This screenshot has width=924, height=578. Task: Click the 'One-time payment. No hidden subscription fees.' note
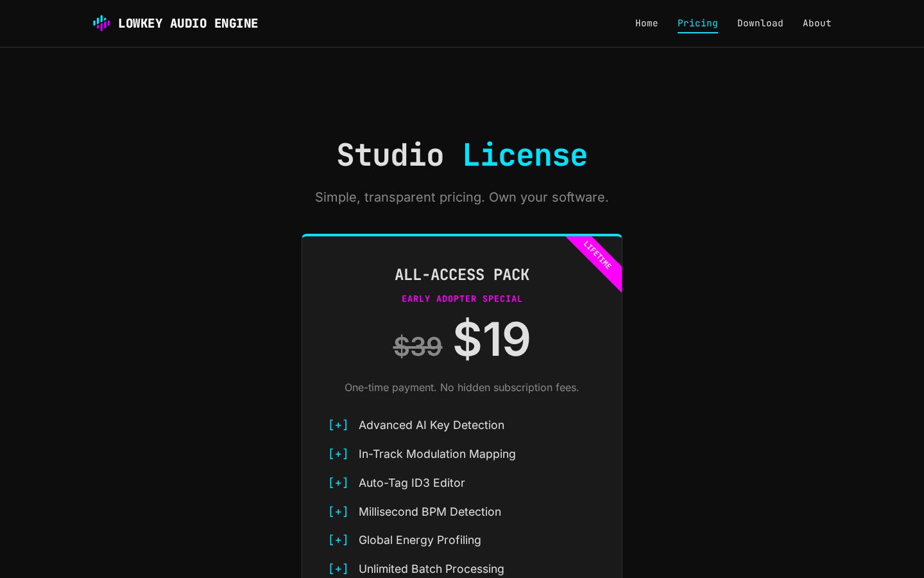(x=462, y=387)
